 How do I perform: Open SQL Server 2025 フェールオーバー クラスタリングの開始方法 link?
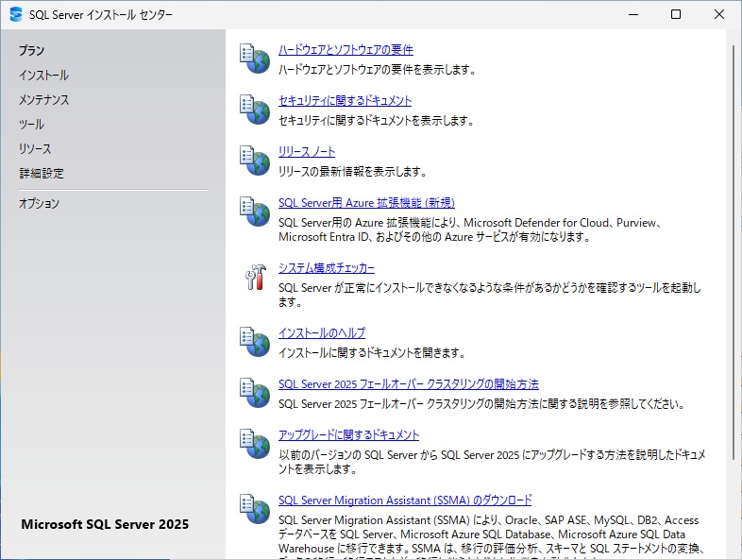click(409, 384)
